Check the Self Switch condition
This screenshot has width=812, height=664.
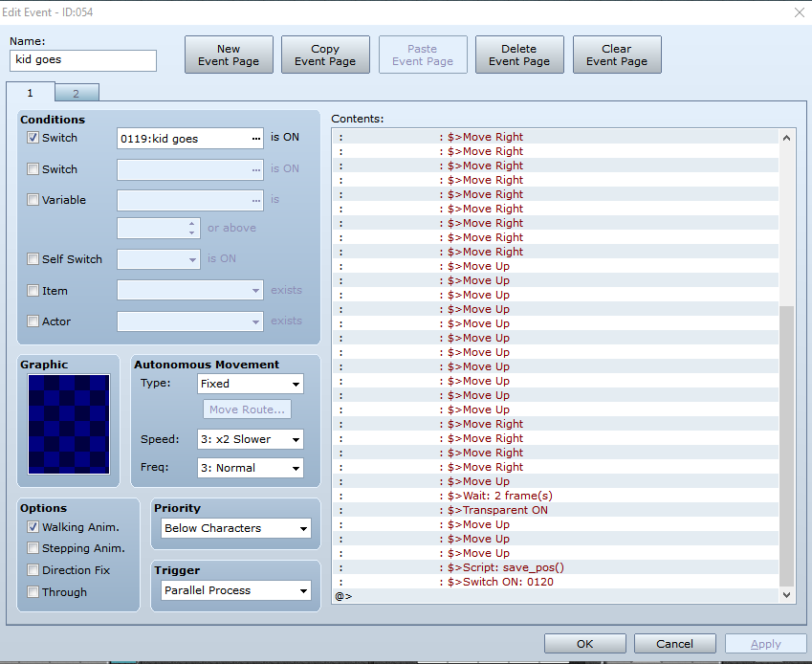click(33, 259)
